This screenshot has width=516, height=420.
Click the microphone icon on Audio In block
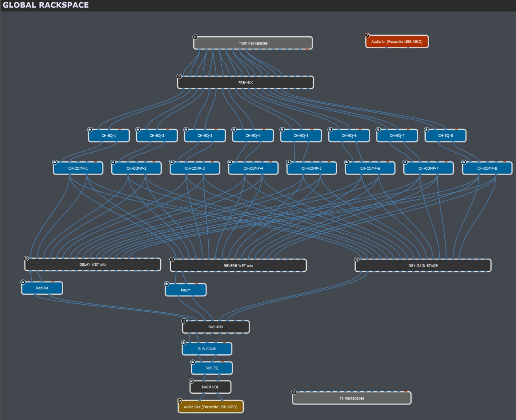tap(367, 35)
